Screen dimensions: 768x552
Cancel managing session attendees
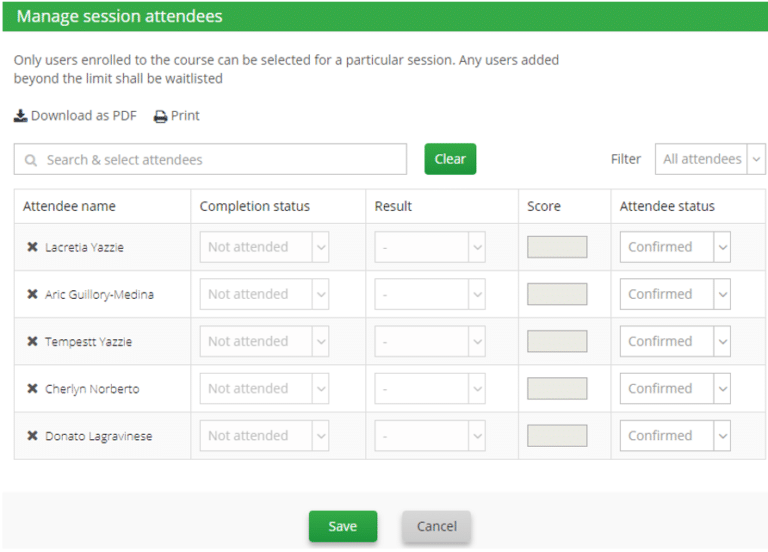(x=436, y=527)
